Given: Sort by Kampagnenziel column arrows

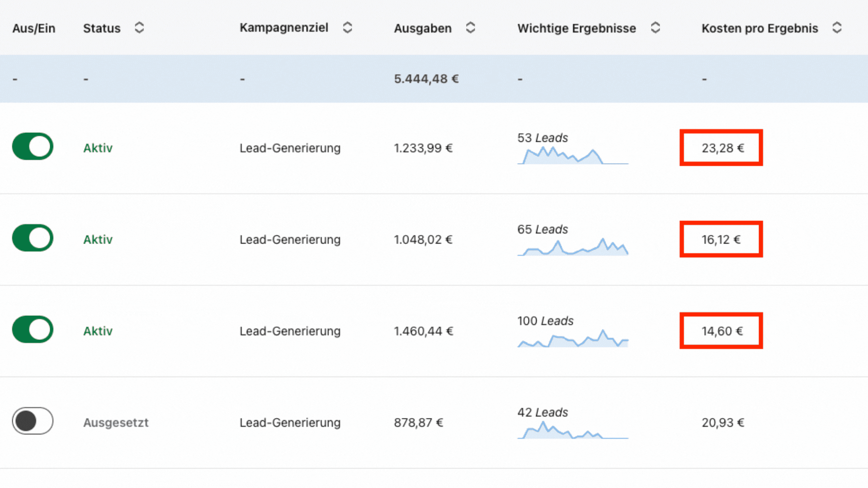Looking at the screenshot, I should coord(347,28).
